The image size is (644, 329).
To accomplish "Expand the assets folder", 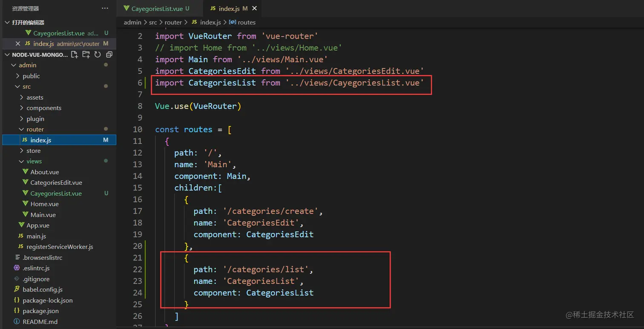I will point(22,97).
